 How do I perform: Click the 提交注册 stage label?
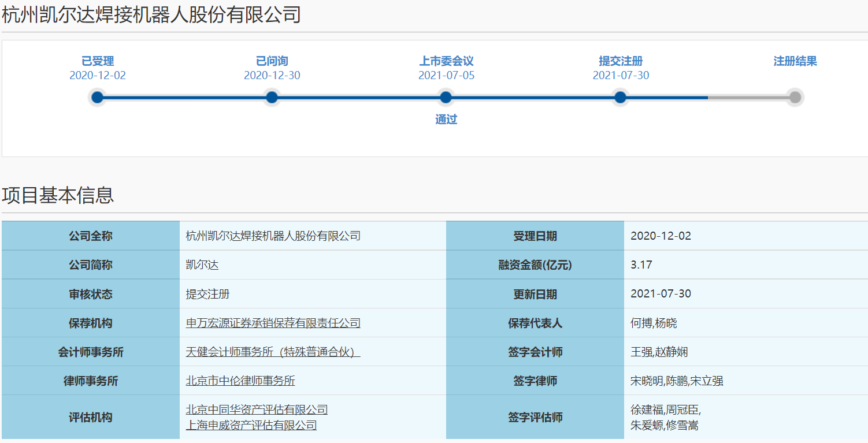[x=621, y=61]
